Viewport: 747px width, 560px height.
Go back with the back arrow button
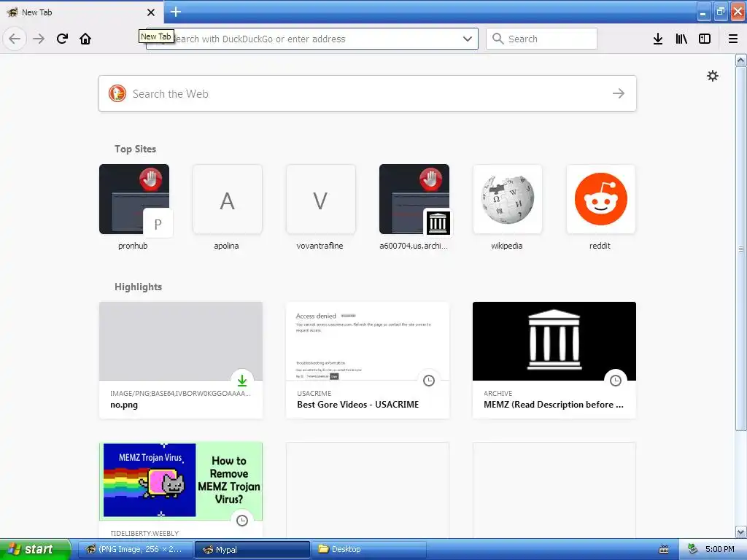click(x=15, y=39)
